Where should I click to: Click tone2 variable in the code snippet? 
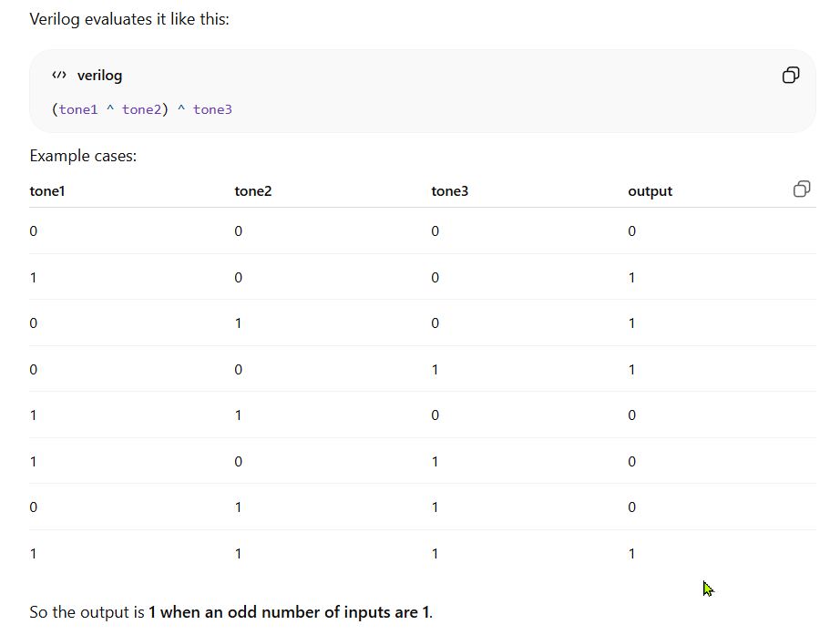(x=141, y=109)
